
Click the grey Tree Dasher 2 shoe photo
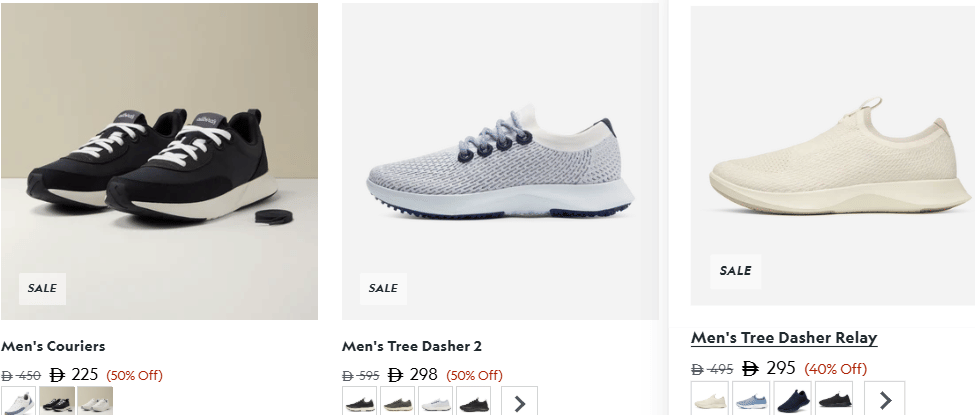pyautogui.click(x=500, y=162)
